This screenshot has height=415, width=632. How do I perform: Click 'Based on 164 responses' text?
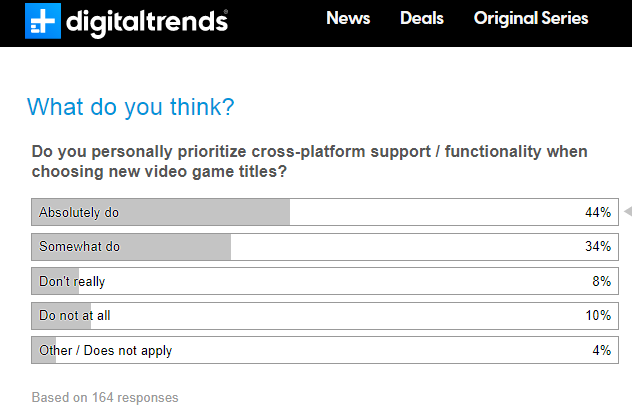pyautogui.click(x=105, y=397)
